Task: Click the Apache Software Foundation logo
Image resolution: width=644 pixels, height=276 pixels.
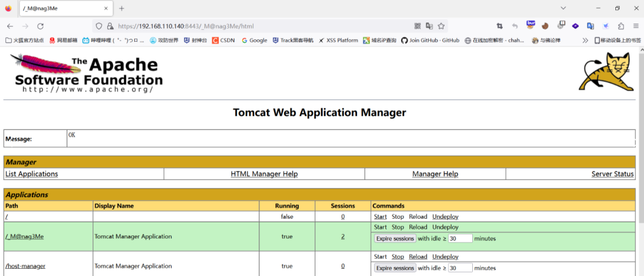Action: 85,73
